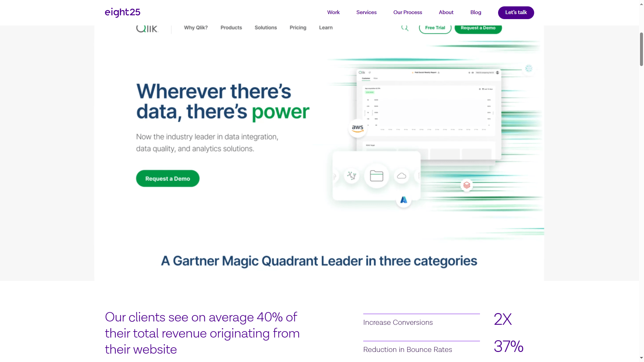The height and width of the screenshot is (362, 644).
Task: Click the search icon in Qlik navigation
Action: coord(405,28)
